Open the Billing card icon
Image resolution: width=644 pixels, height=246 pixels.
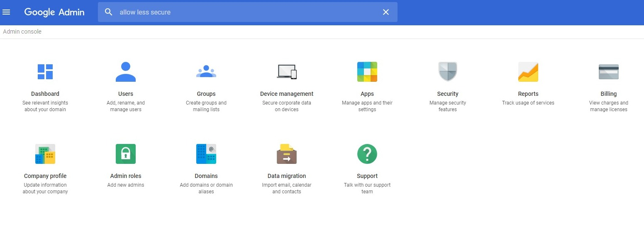609,72
